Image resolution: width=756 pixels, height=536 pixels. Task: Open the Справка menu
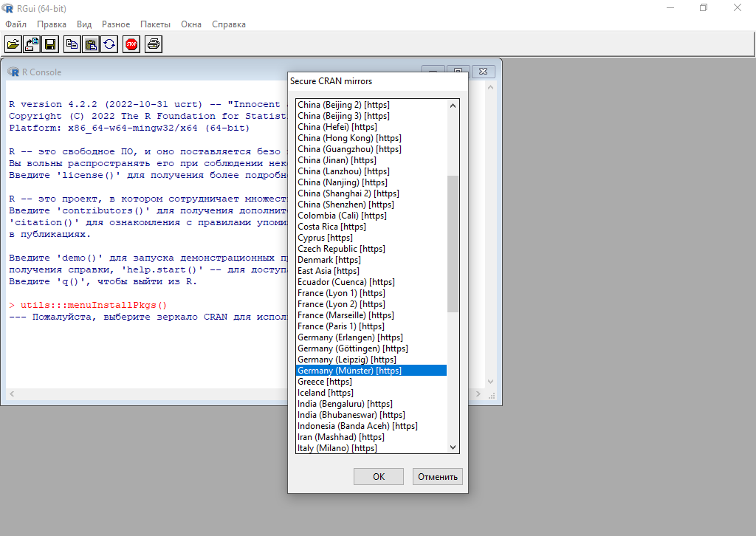coord(229,24)
